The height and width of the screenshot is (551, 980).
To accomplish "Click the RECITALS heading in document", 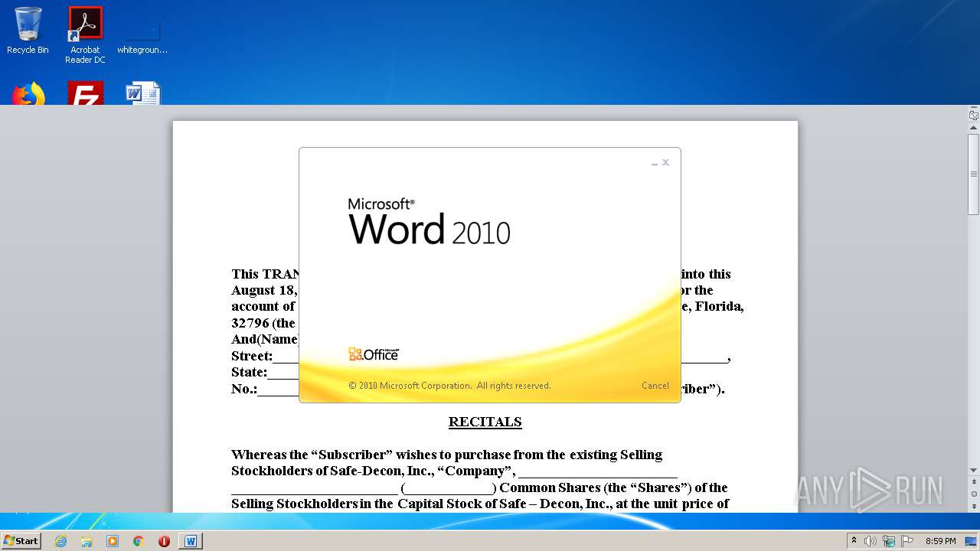I will [485, 422].
